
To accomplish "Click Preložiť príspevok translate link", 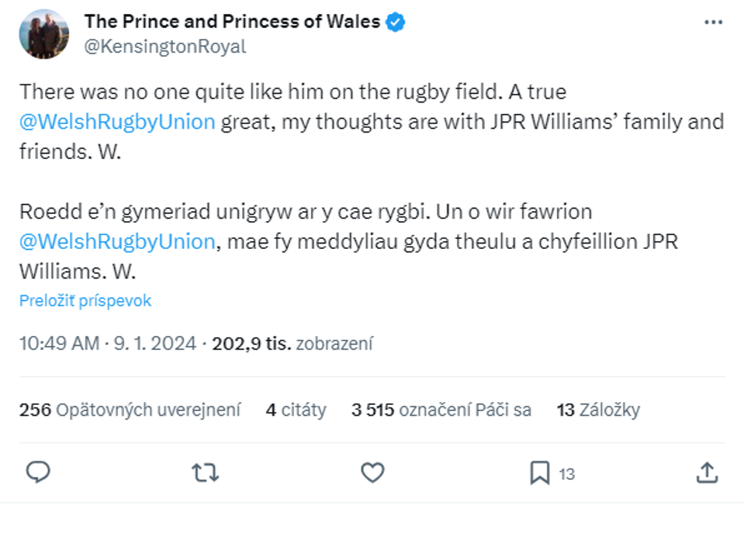I will (x=85, y=301).
